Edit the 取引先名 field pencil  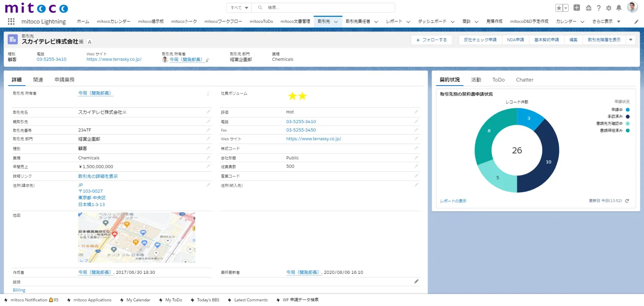click(208, 112)
